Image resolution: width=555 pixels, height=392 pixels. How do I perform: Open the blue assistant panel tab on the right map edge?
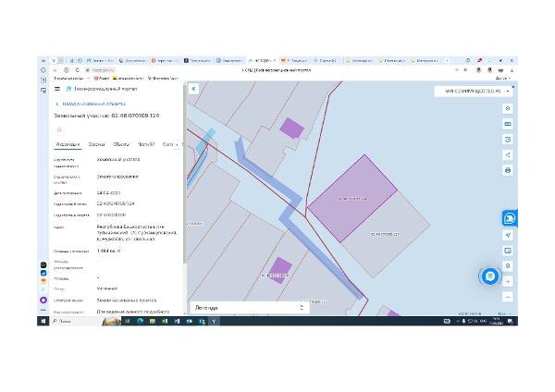(x=510, y=218)
